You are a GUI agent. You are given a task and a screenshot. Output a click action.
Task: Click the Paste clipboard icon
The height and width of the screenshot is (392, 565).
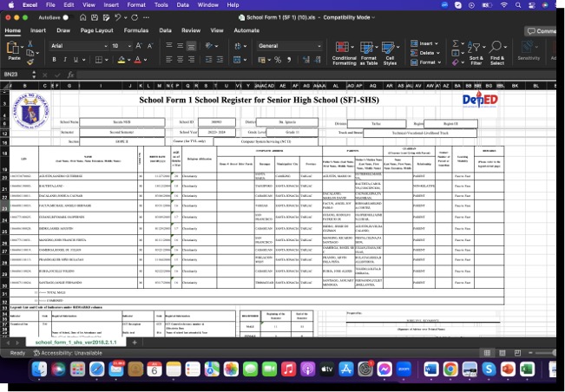13,48
